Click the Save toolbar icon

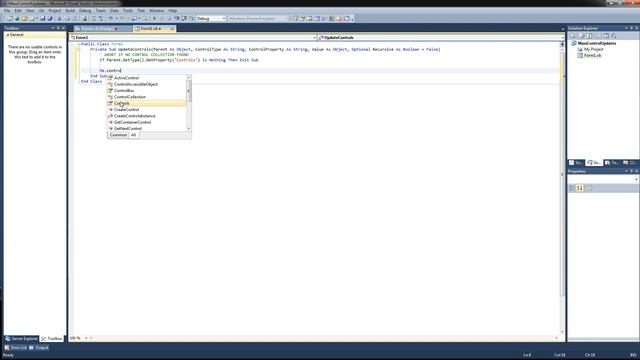42,18
